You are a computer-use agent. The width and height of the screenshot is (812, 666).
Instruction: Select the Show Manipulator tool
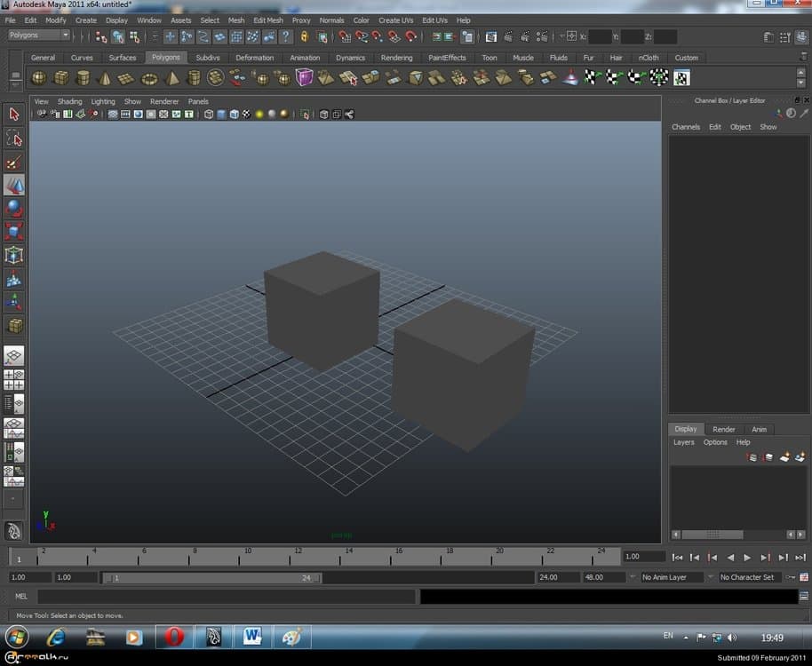click(14, 302)
